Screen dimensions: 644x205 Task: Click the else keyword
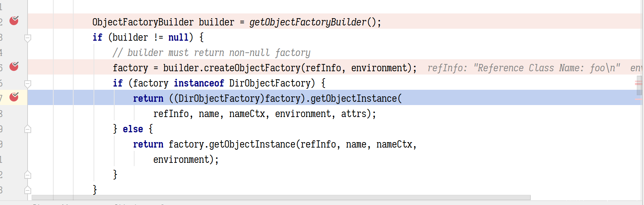[x=133, y=129]
